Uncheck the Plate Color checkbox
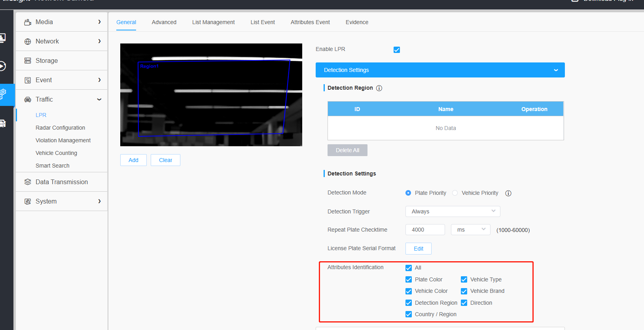 coord(409,280)
